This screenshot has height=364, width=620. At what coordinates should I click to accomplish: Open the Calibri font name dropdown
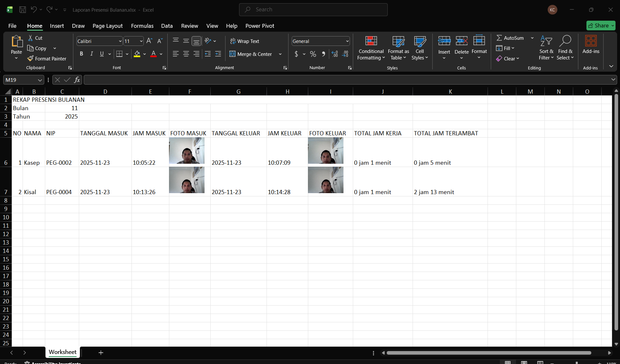click(120, 41)
